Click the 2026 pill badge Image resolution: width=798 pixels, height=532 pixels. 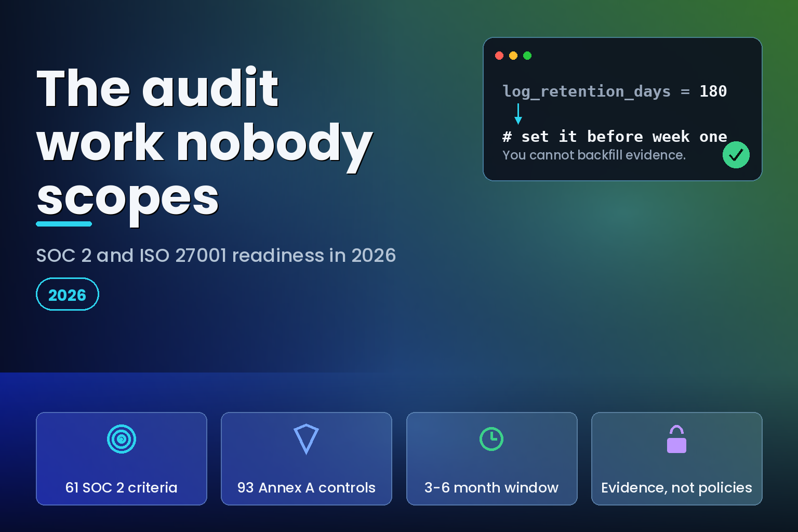pos(68,294)
